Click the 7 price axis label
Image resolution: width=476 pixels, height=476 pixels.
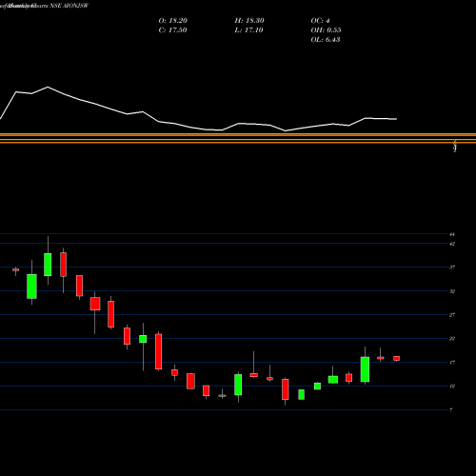(x=451, y=410)
